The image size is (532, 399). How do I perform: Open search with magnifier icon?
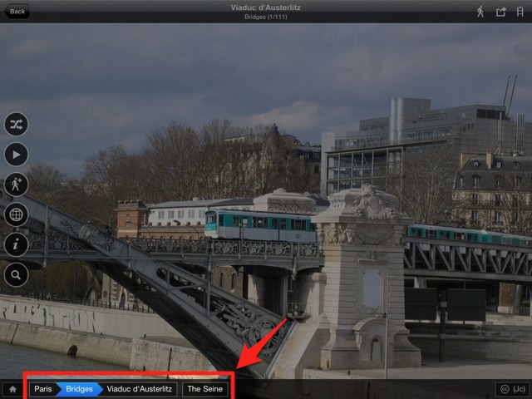[17, 275]
